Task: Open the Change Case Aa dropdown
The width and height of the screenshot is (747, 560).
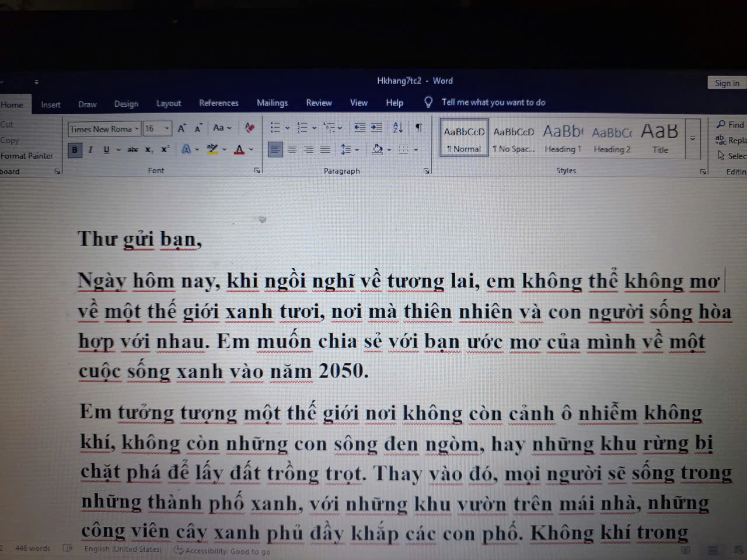Action: pyautogui.click(x=222, y=128)
